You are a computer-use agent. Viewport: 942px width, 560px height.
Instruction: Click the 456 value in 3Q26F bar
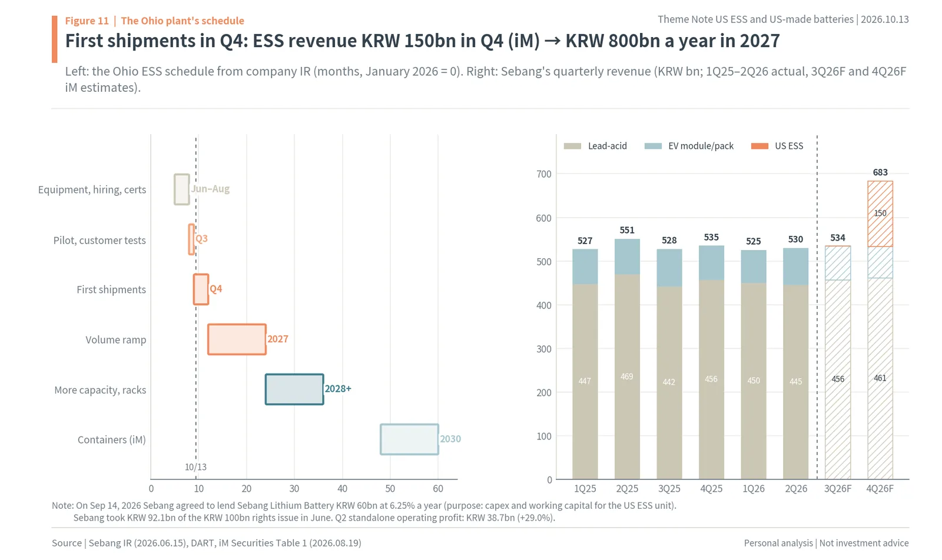pos(838,379)
